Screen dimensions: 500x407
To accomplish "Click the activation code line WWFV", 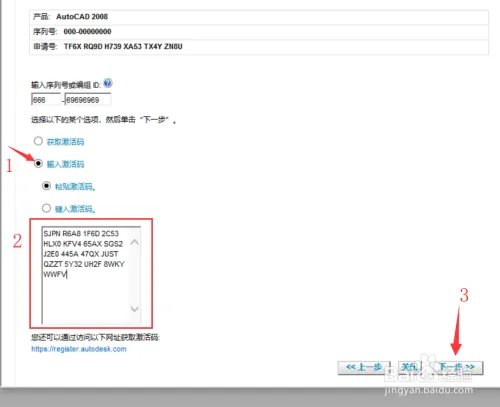I will tap(55, 275).
